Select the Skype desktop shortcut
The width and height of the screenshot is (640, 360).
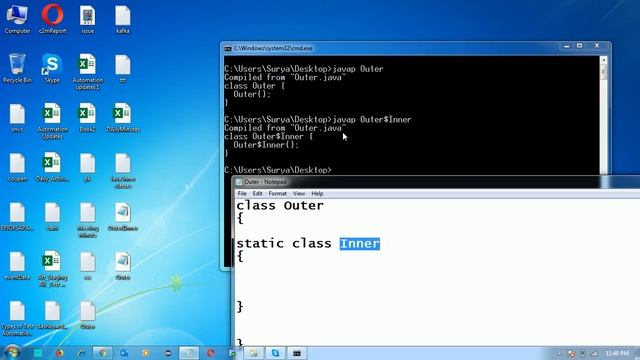tap(52, 69)
